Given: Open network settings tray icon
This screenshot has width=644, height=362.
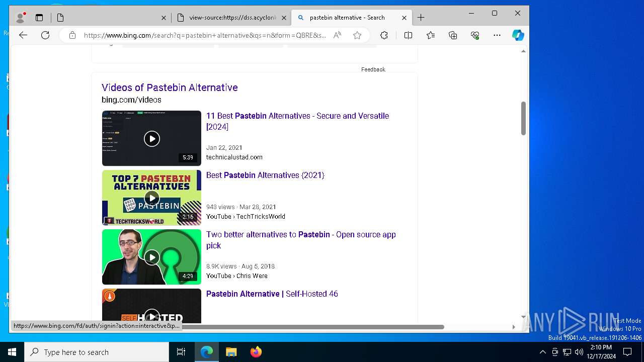Looking at the screenshot, I should click(x=567, y=352).
